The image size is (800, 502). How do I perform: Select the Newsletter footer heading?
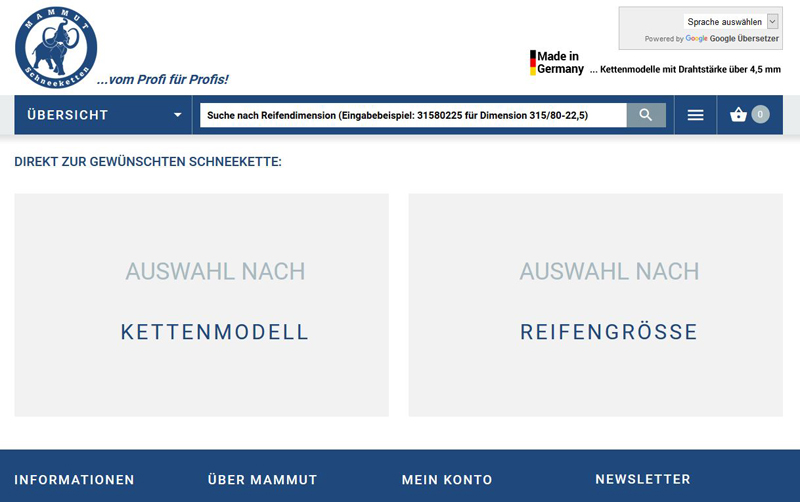coord(642,480)
